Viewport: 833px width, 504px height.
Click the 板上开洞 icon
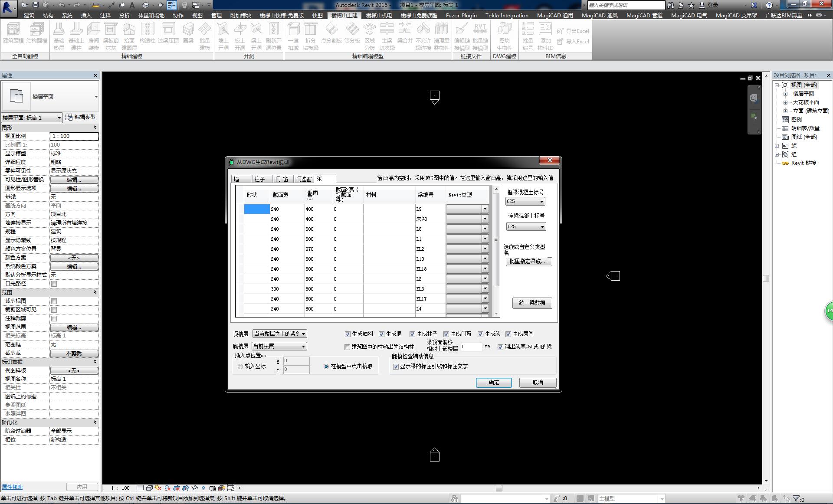(240, 36)
